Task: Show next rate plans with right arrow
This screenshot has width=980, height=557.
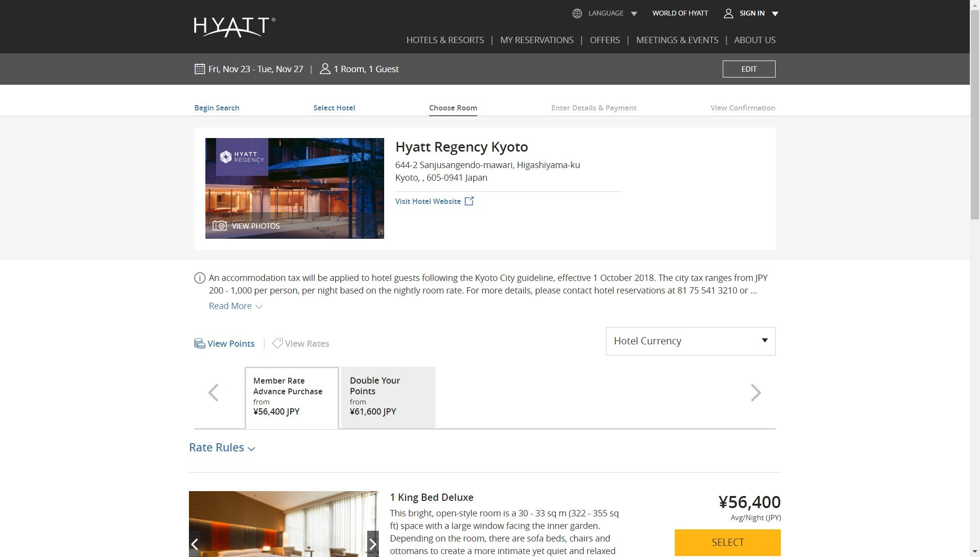Action: [756, 393]
